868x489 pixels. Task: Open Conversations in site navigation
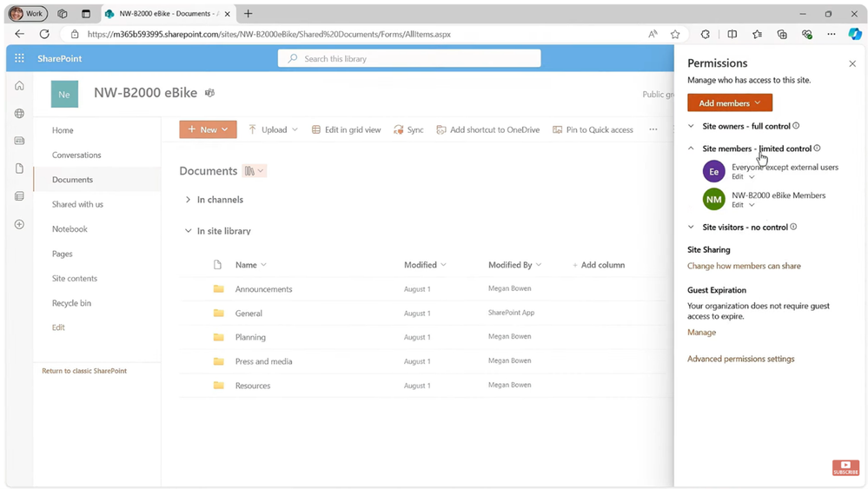[76, 155]
